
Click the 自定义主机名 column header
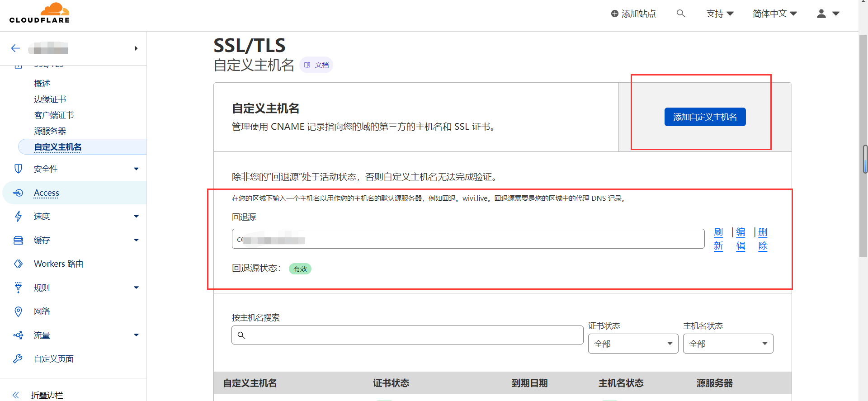(x=250, y=383)
